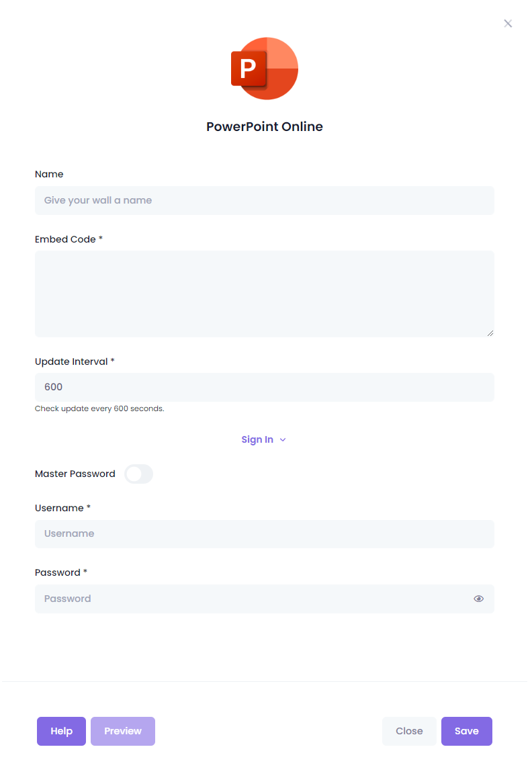The height and width of the screenshot is (780, 532).
Task: Select the Update Interval field showing 600
Action: 265,387
